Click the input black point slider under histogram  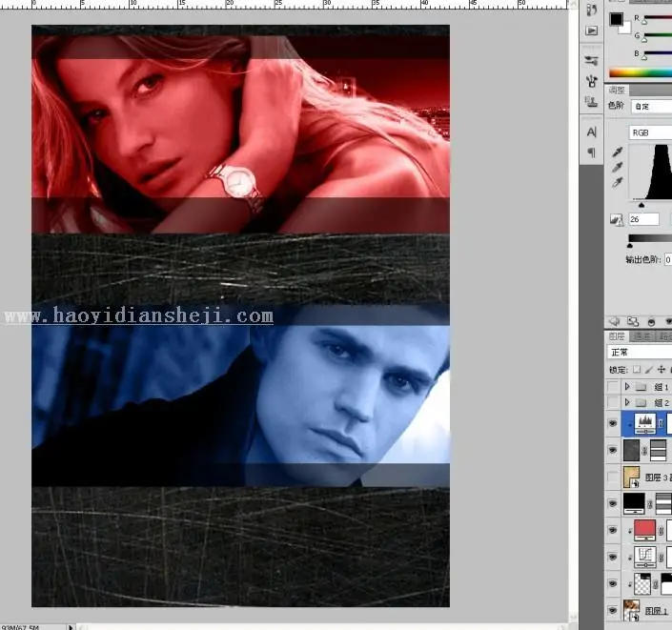click(641, 205)
